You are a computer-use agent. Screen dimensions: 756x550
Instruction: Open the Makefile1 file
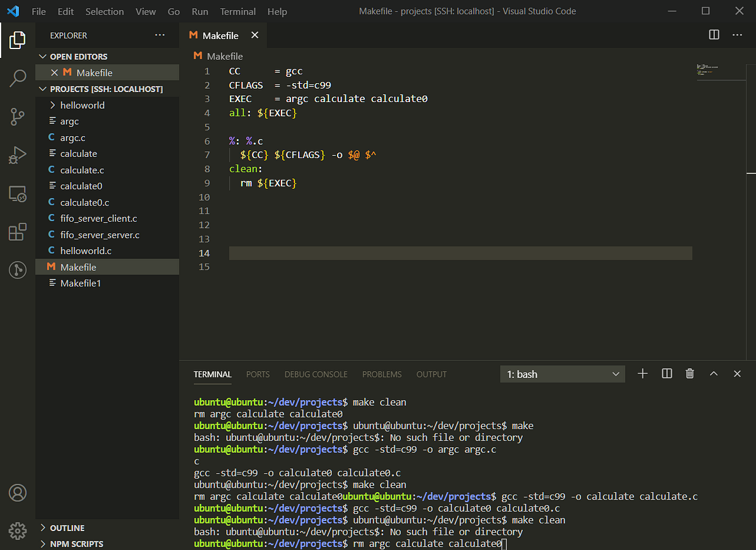pyautogui.click(x=82, y=283)
